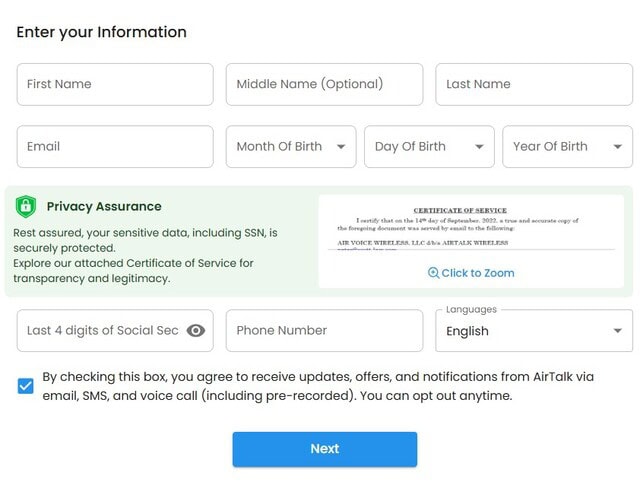Click the green privacy shield lock icon
Screen dimensions: 640x482
(26, 207)
